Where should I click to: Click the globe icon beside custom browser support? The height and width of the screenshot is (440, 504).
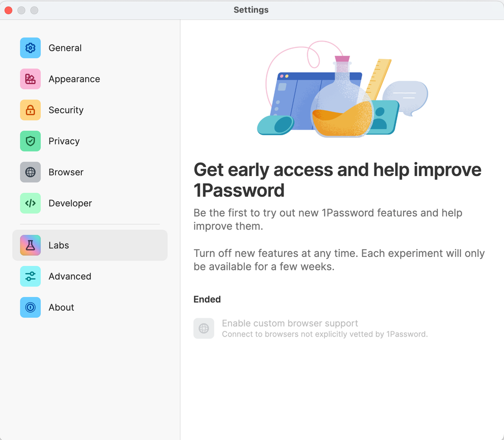pos(204,328)
